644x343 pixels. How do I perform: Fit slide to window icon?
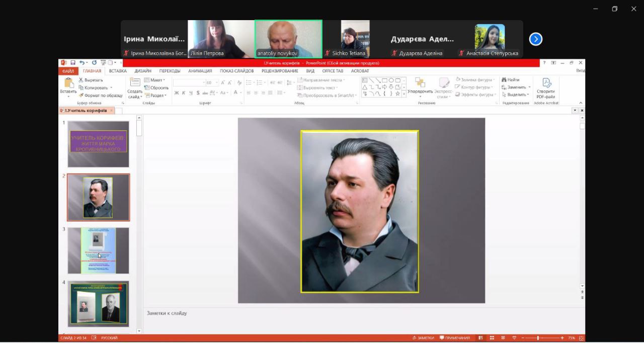(582, 338)
